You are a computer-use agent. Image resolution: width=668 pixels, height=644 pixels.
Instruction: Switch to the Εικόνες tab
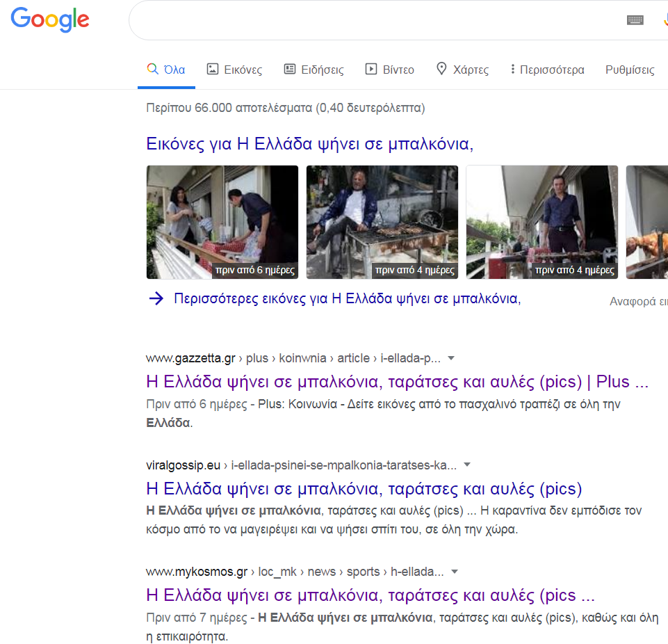coord(234,70)
